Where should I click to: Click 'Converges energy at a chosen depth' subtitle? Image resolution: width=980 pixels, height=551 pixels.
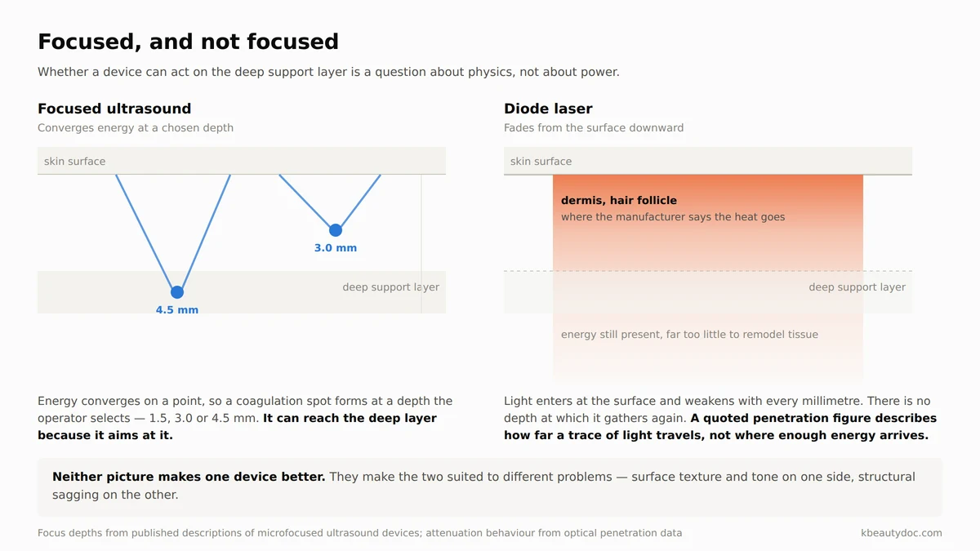[x=136, y=128]
